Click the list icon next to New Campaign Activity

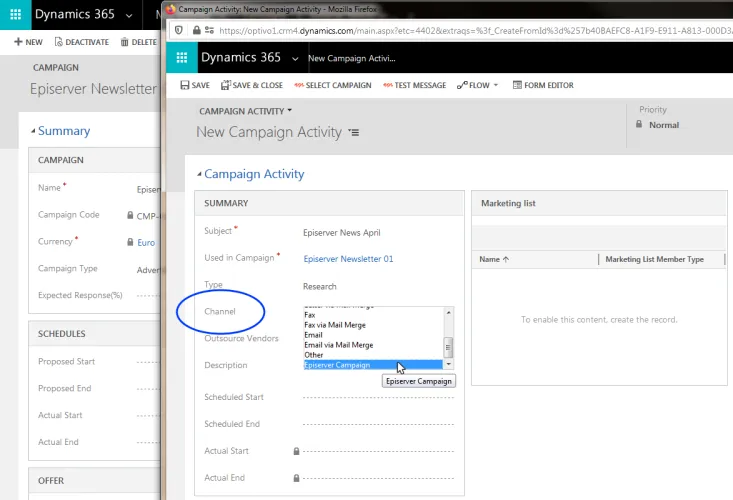354,133
